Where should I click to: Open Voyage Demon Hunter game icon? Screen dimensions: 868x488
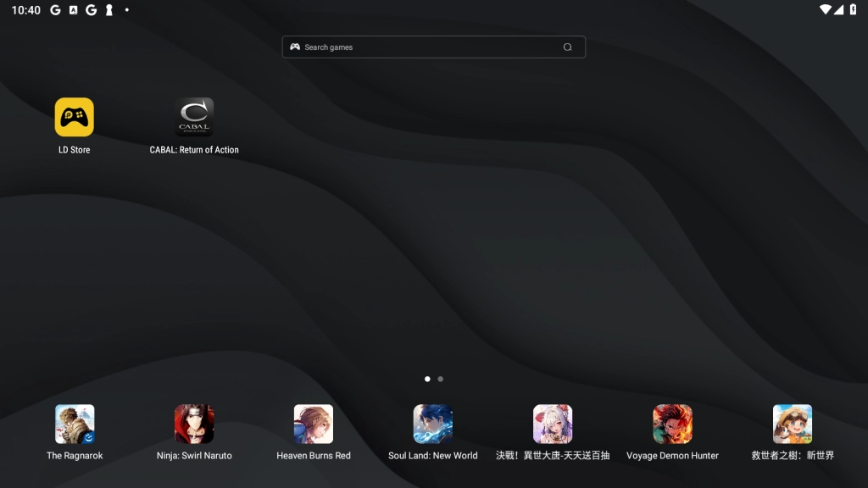pyautogui.click(x=672, y=424)
